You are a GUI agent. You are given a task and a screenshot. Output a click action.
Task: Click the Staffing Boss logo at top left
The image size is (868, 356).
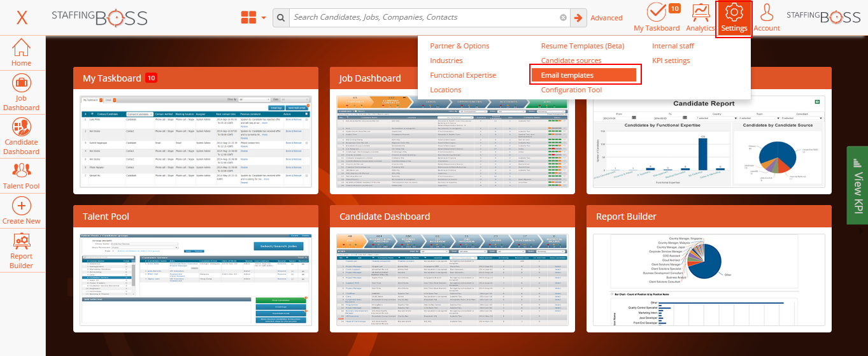(99, 18)
